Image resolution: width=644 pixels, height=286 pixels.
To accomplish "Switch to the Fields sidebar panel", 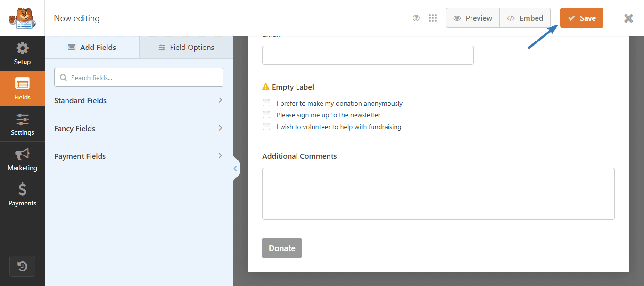I will 22,89.
